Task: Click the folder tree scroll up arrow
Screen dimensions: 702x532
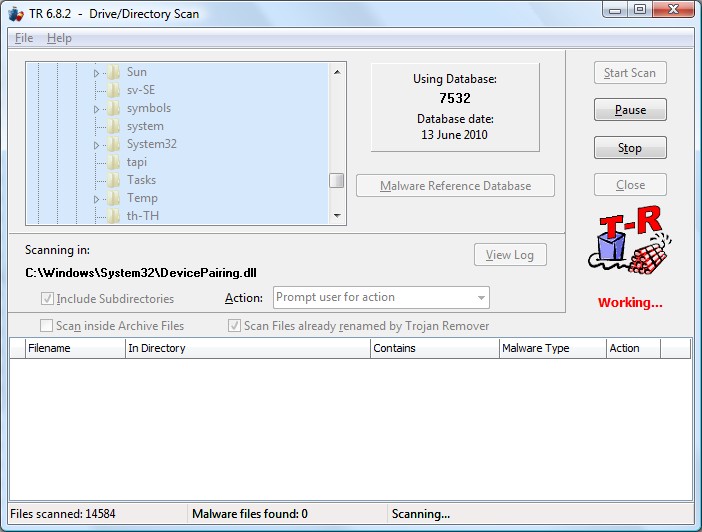Action: [x=337, y=72]
